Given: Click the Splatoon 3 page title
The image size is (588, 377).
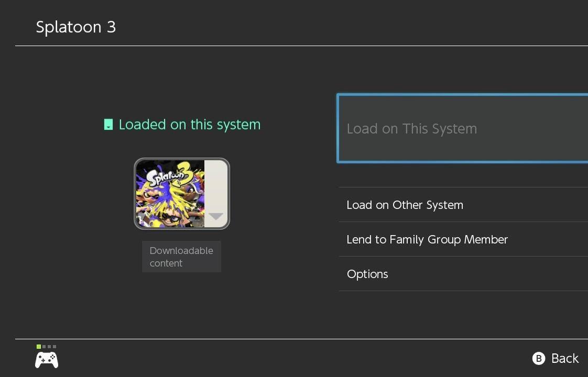Looking at the screenshot, I should [76, 27].
